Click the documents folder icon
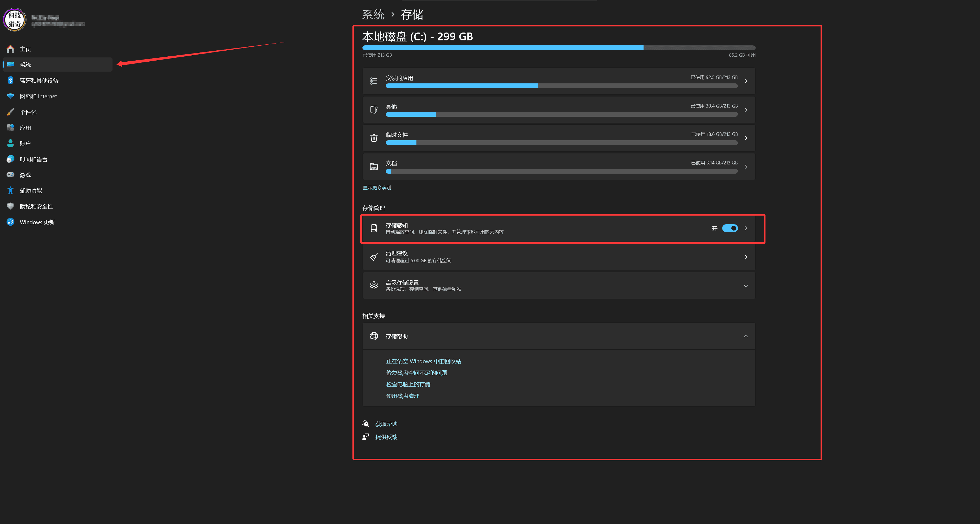The image size is (980, 524). click(374, 166)
